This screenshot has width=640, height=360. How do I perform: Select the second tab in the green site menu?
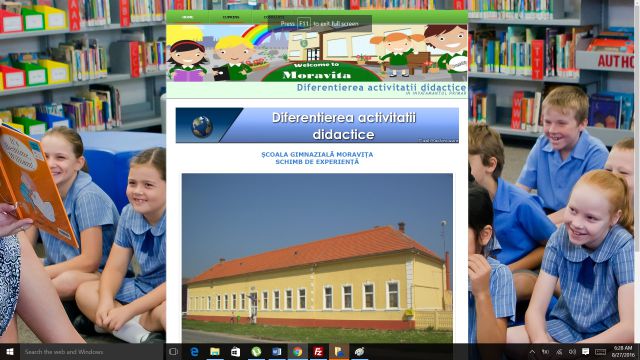(231, 17)
